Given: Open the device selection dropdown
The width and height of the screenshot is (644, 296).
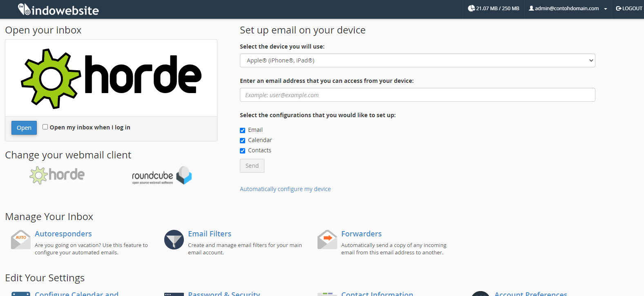Looking at the screenshot, I should click(x=417, y=60).
